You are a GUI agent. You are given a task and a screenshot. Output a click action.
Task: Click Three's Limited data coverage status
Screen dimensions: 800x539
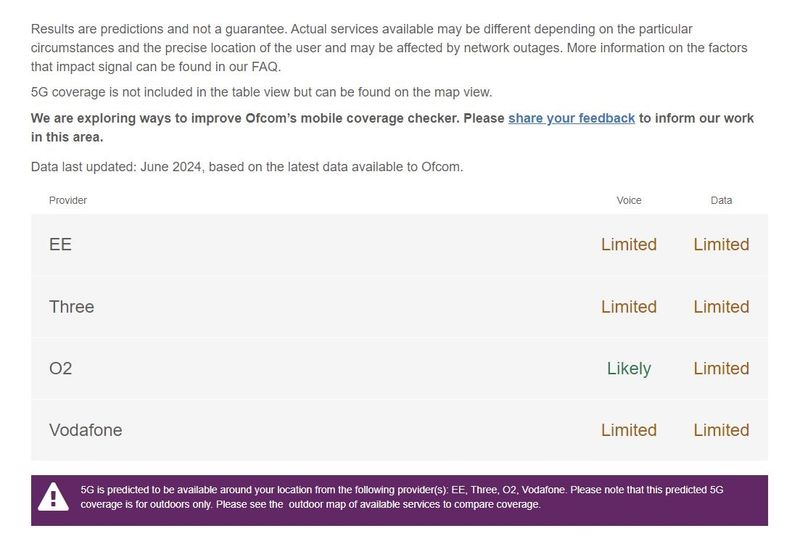tap(721, 307)
